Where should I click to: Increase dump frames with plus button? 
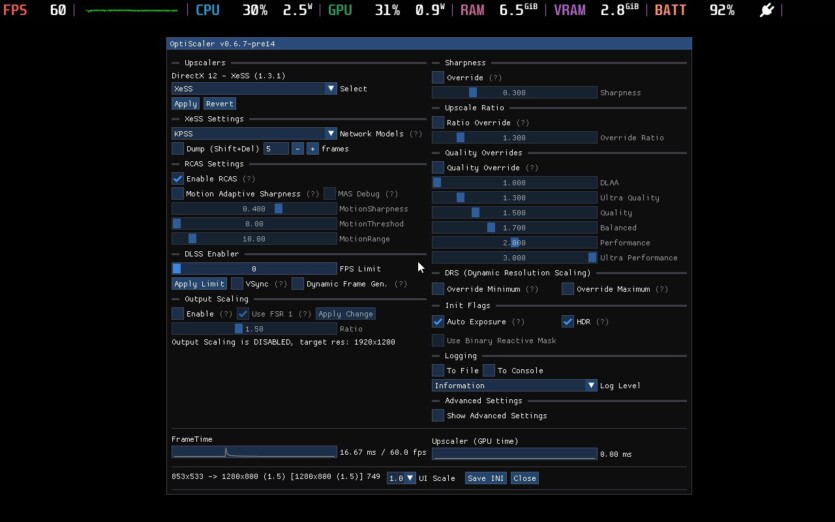tap(313, 149)
